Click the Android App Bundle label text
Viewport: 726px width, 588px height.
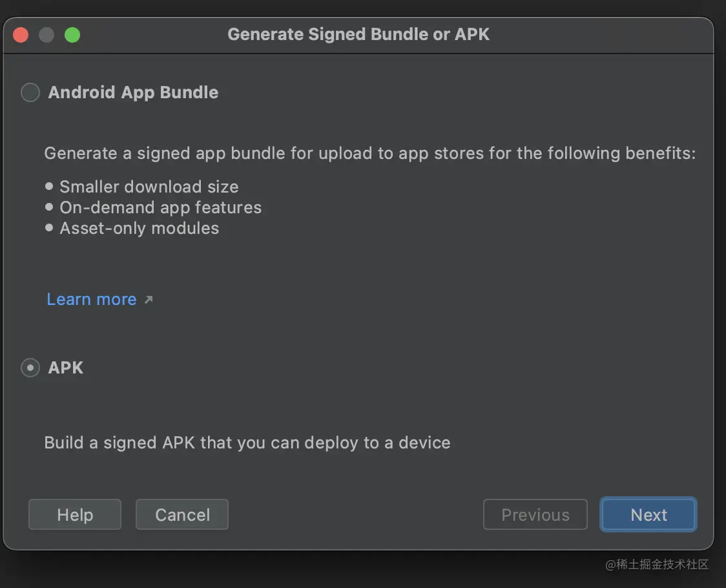(x=133, y=92)
